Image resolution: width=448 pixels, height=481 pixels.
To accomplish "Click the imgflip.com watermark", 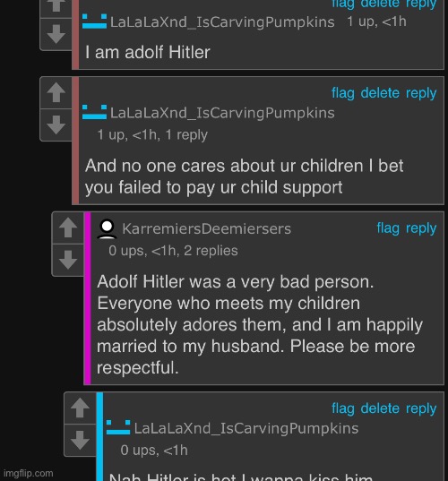I will [29, 473].
